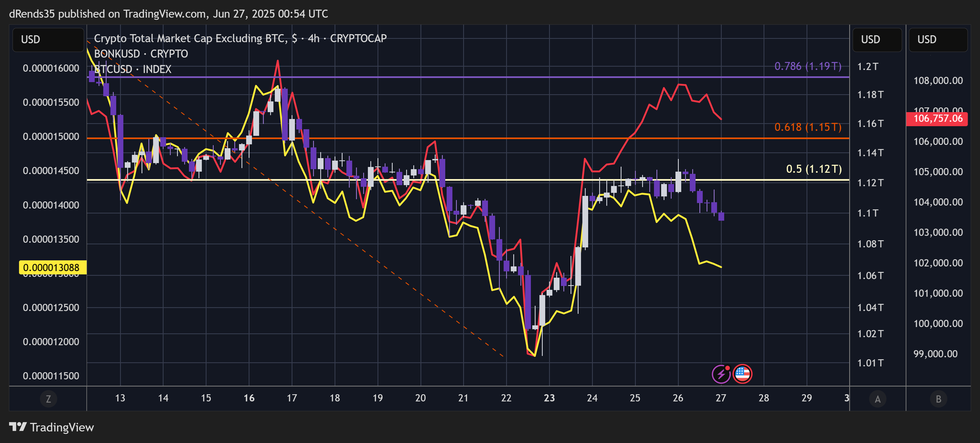Open the left USD currency selector

pyautogui.click(x=48, y=40)
